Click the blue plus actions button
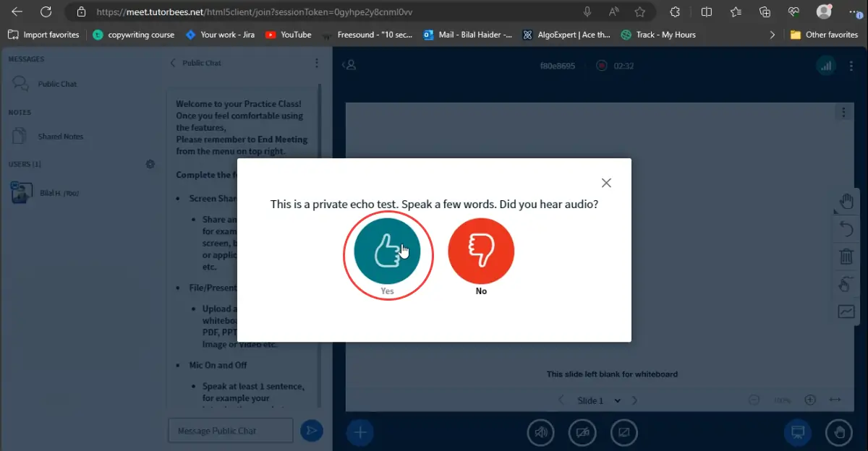Image resolution: width=868 pixels, height=451 pixels. (359, 432)
